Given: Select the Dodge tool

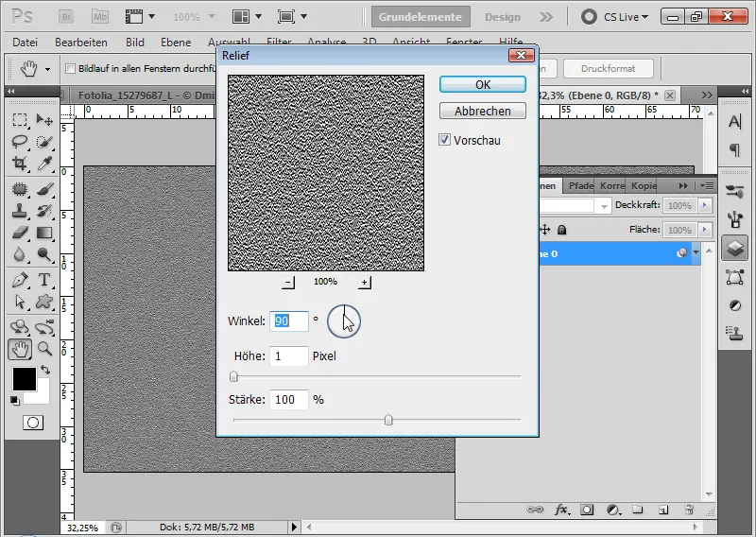Looking at the screenshot, I should click(44, 254).
